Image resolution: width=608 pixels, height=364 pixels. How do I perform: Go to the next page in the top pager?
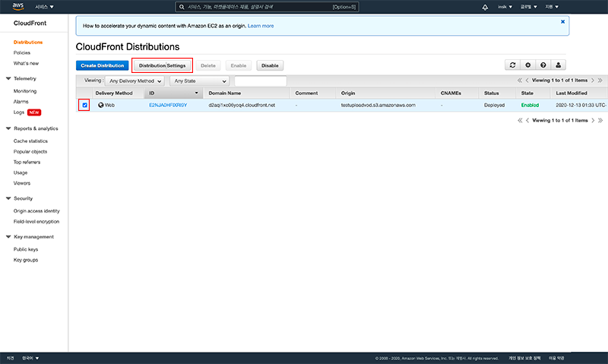tap(593, 81)
